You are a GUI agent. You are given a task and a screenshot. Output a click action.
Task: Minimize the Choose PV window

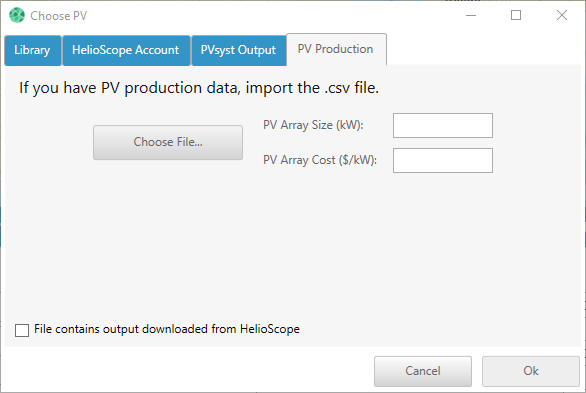coord(471,15)
